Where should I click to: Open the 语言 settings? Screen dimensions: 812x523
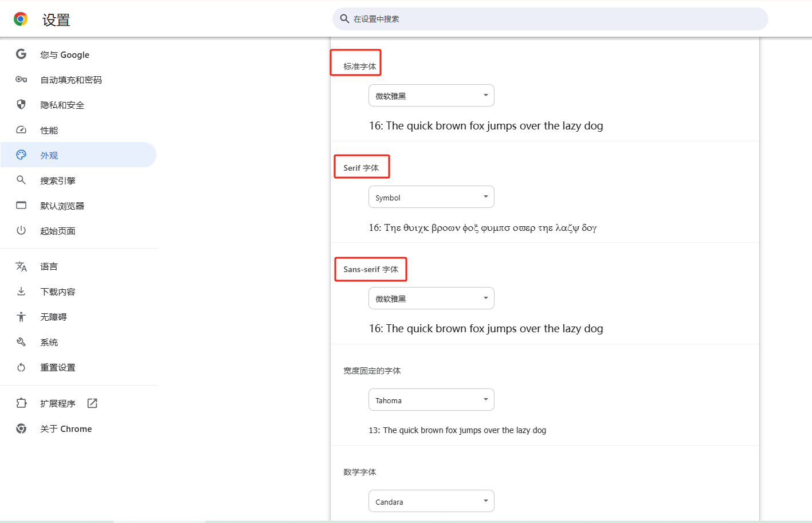(x=79, y=266)
